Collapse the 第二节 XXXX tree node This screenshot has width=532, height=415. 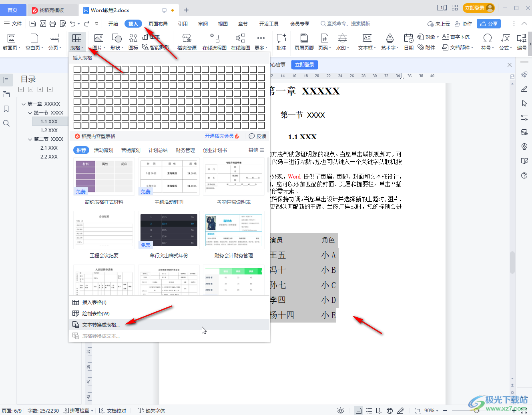tap(30, 139)
